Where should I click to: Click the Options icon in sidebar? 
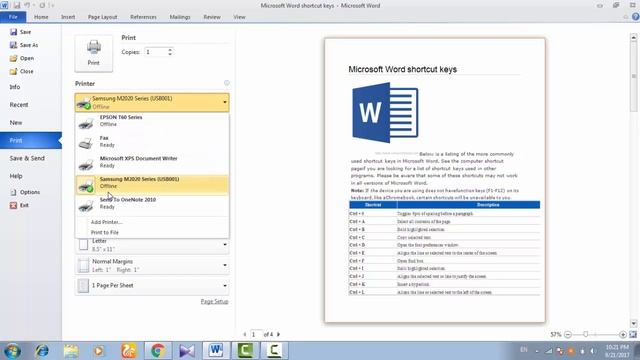tap(13, 192)
